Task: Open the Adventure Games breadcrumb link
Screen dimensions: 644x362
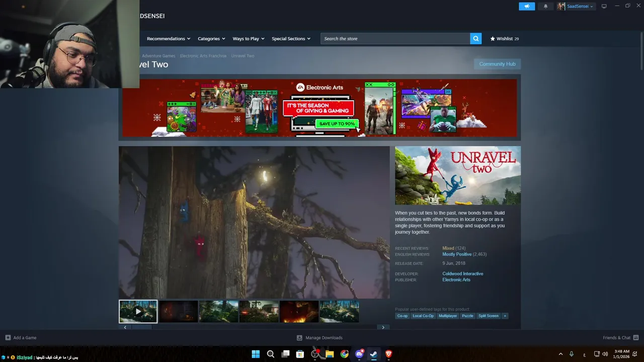Action: tap(158, 56)
